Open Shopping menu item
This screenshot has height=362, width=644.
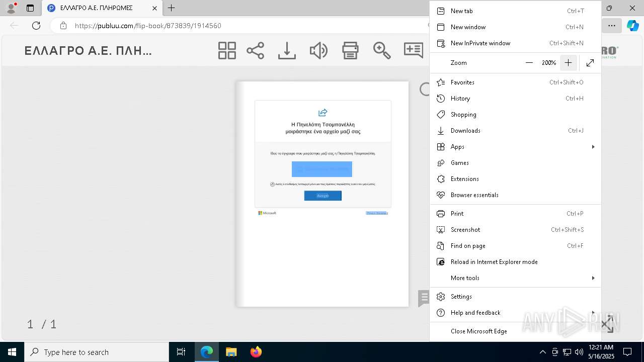tap(515, 115)
